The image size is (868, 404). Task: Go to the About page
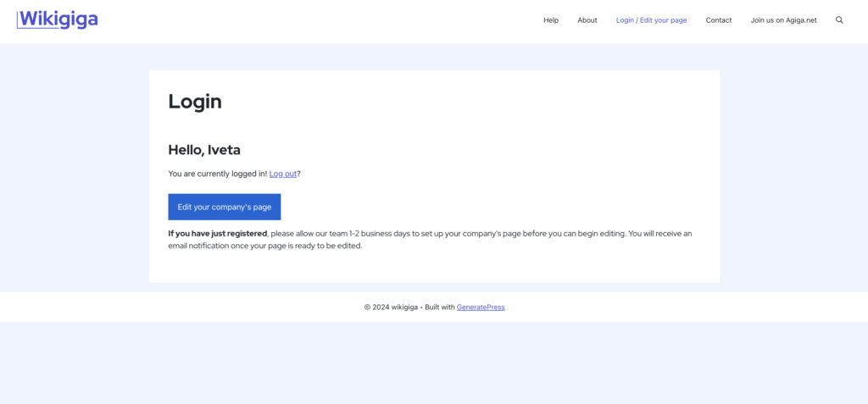pos(587,20)
